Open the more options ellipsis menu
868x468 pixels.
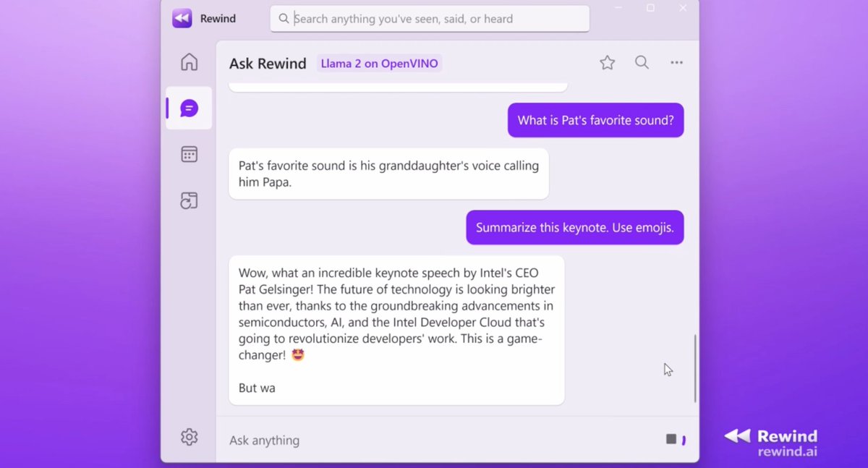click(676, 63)
